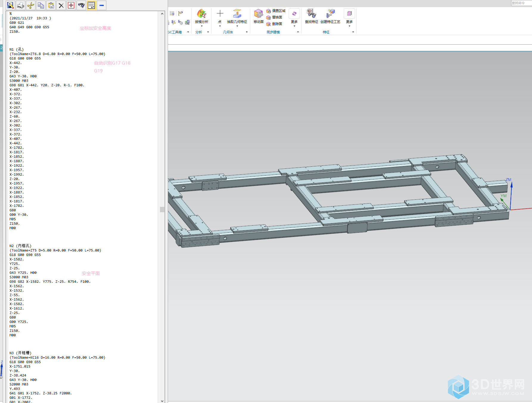The width and height of the screenshot is (532, 403).
Task: Open 更多 gallery in 同步建模 group
Action: (x=294, y=18)
